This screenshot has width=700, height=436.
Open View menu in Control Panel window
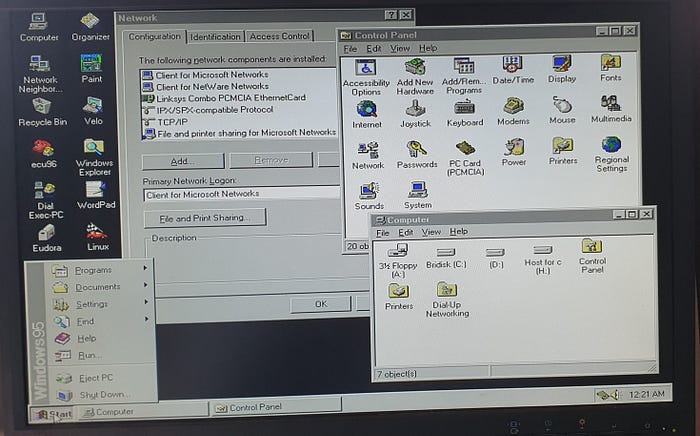point(400,48)
